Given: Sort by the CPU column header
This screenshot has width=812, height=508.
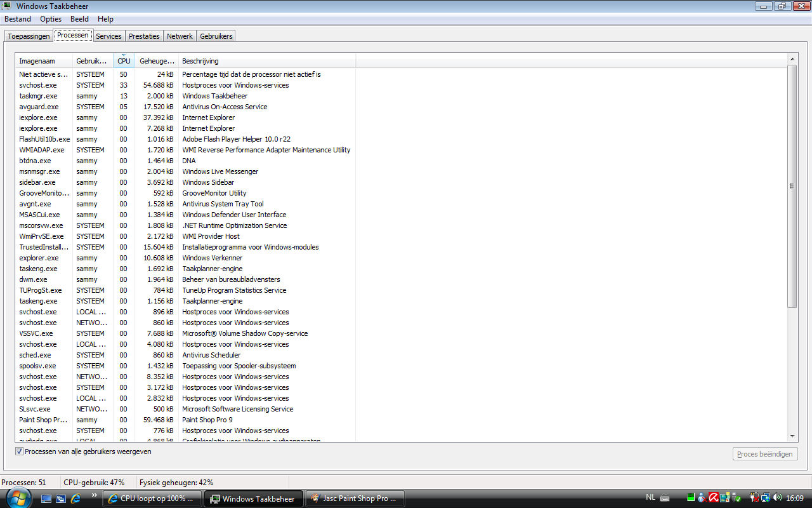Looking at the screenshot, I should (124, 61).
